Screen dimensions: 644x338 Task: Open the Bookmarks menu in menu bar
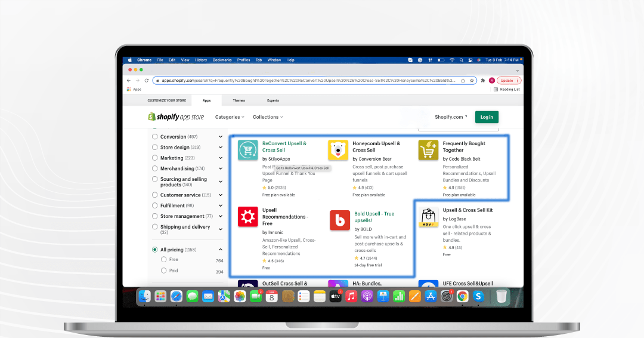(x=222, y=60)
